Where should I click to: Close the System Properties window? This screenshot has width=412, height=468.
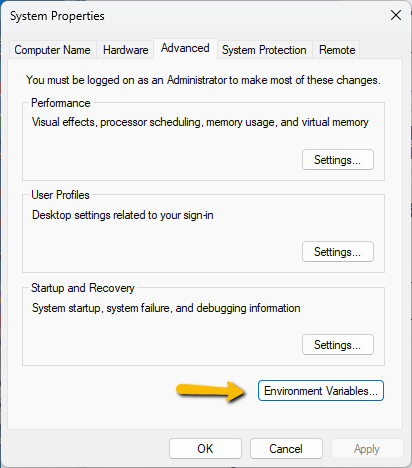396,15
